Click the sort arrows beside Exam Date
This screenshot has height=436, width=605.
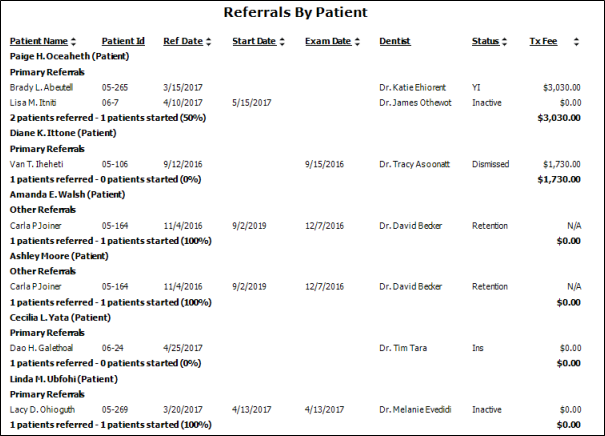(356, 42)
